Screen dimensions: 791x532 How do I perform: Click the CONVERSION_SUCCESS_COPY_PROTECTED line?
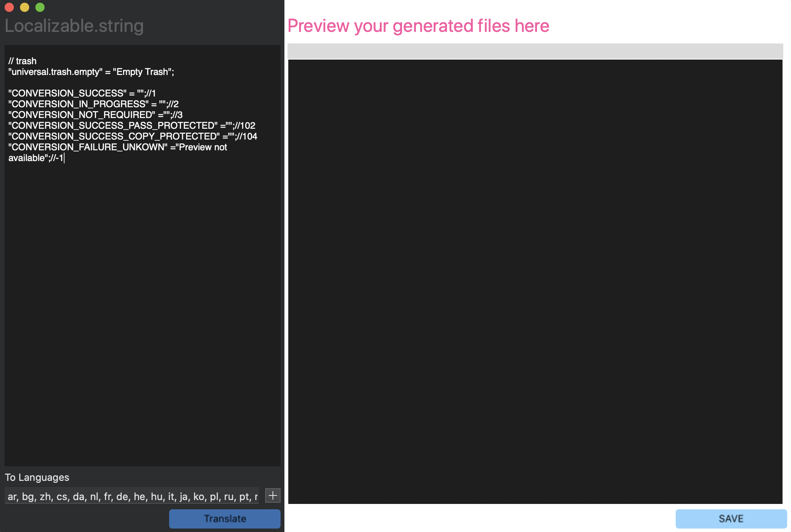(x=133, y=136)
